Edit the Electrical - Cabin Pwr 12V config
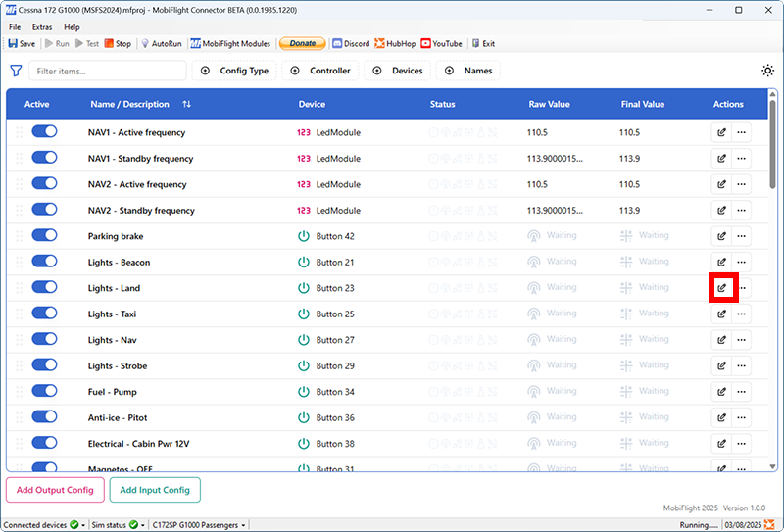The height and width of the screenshot is (532, 784). click(721, 444)
